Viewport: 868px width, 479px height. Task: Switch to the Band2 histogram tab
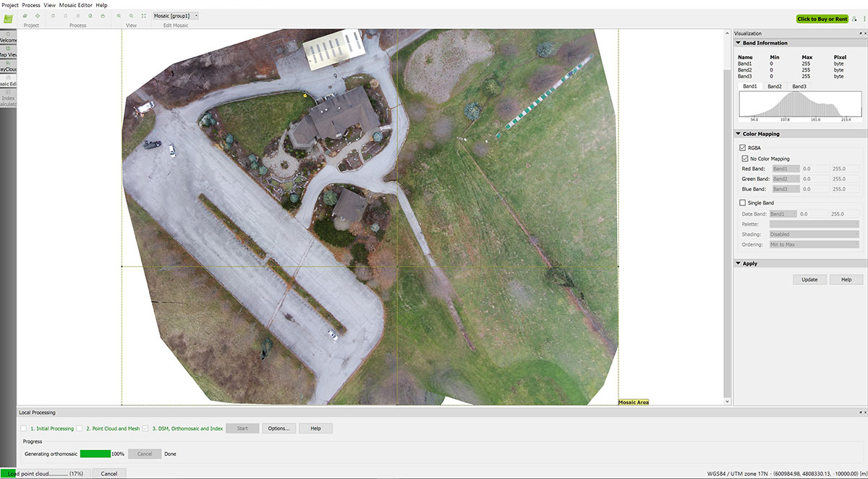click(775, 86)
